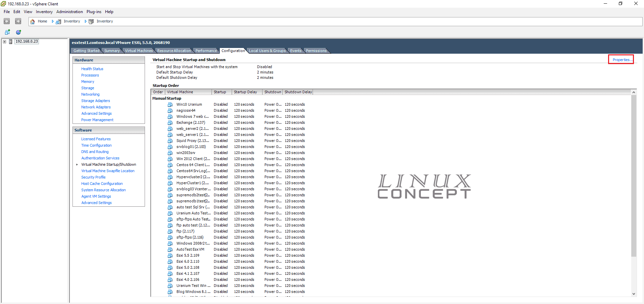Viewport: 644px width, 304px height.
Task: Open the Agent VM Settings link
Action: [96, 196]
